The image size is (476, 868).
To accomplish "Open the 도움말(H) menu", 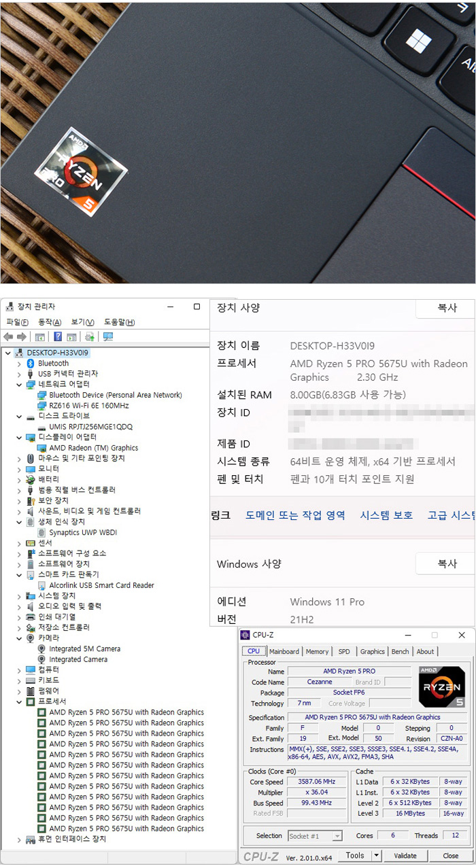I will (x=119, y=322).
